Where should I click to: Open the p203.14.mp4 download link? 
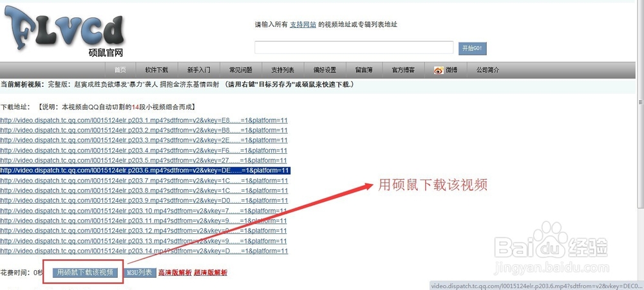coord(144,251)
